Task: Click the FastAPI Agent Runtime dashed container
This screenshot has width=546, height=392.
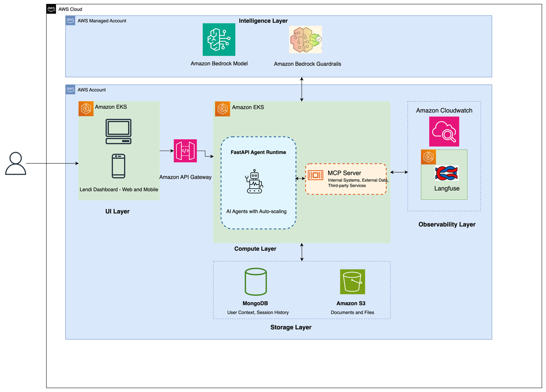Action: [258, 183]
